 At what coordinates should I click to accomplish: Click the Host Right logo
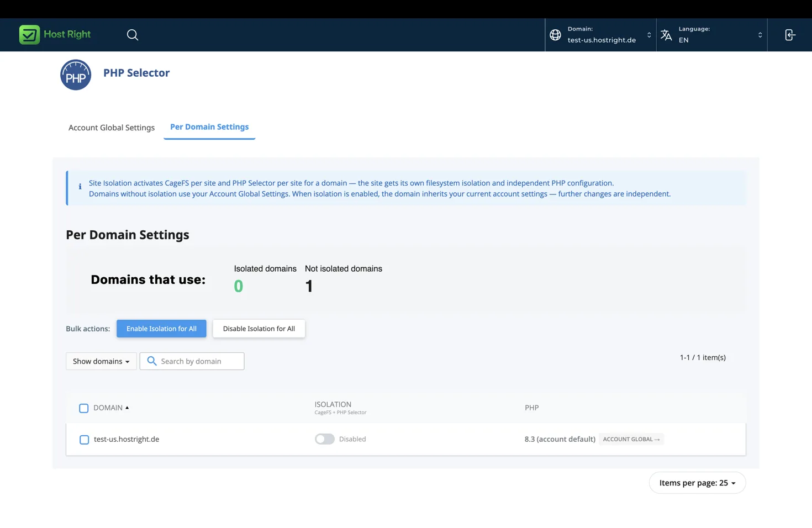(x=55, y=34)
